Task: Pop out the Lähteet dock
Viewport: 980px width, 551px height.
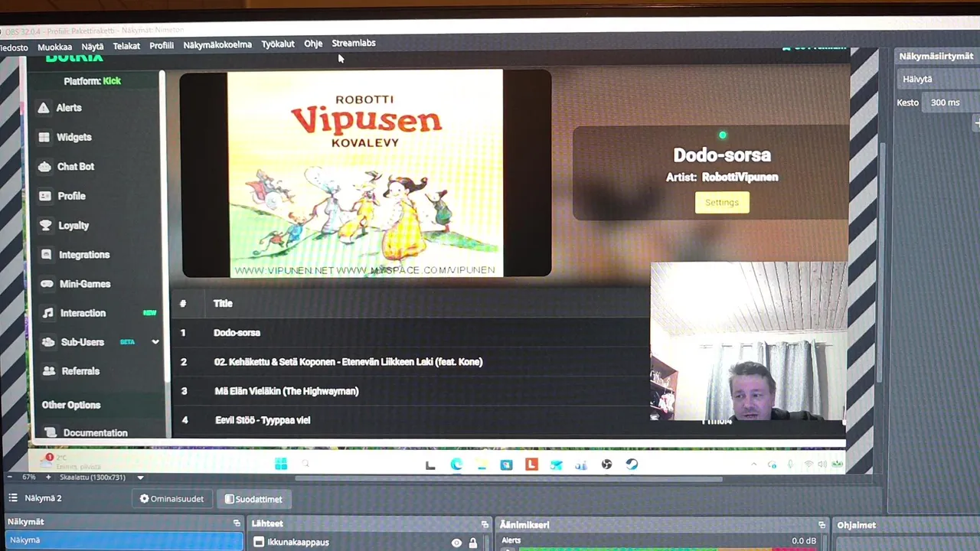Action: coord(485,524)
